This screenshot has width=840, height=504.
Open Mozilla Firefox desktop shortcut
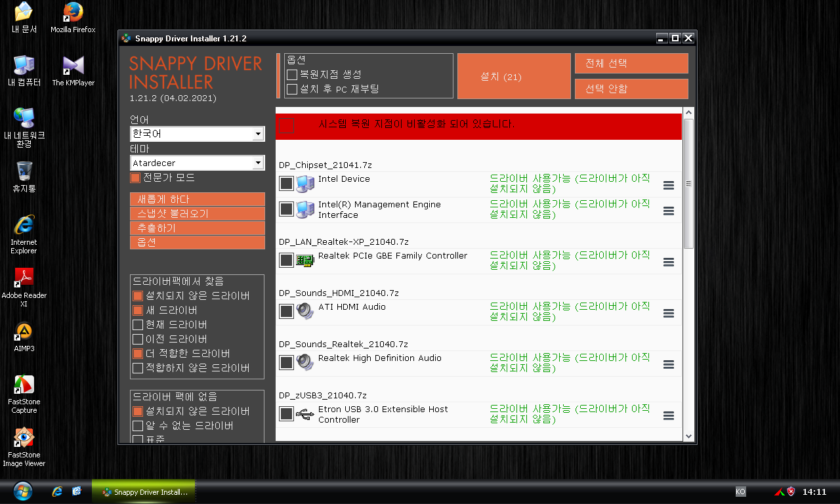click(73, 18)
